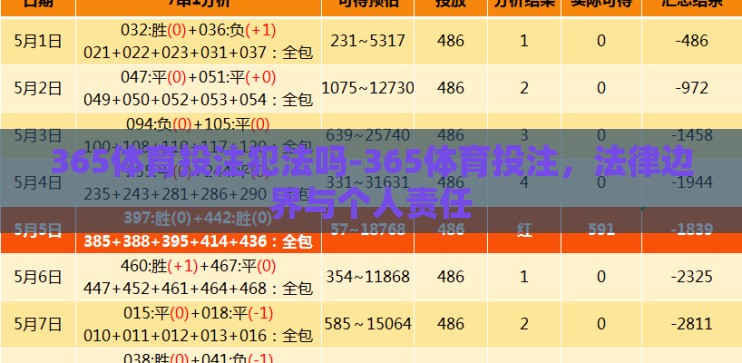The height and width of the screenshot is (363, 742).
Task: Click the value 231~5317
Action: tap(368, 41)
